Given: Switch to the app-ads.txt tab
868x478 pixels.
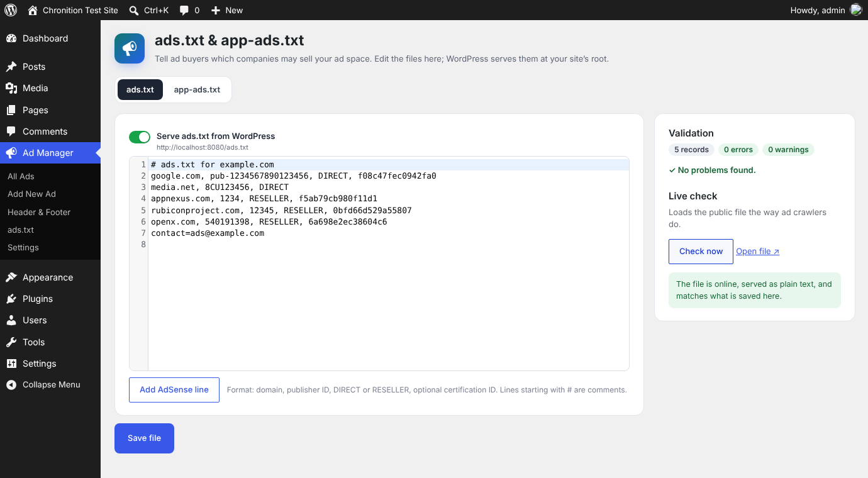Looking at the screenshot, I should click(x=197, y=89).
